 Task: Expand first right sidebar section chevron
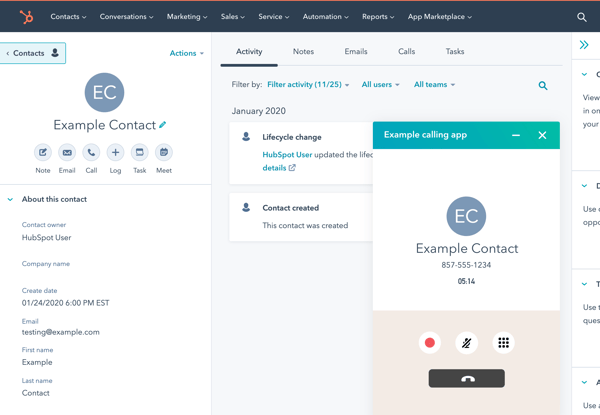(584, 75)
